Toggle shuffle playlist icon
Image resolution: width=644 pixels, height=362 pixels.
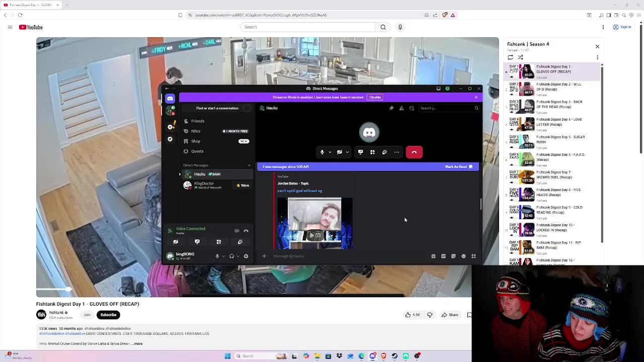(x=520, y=57)
